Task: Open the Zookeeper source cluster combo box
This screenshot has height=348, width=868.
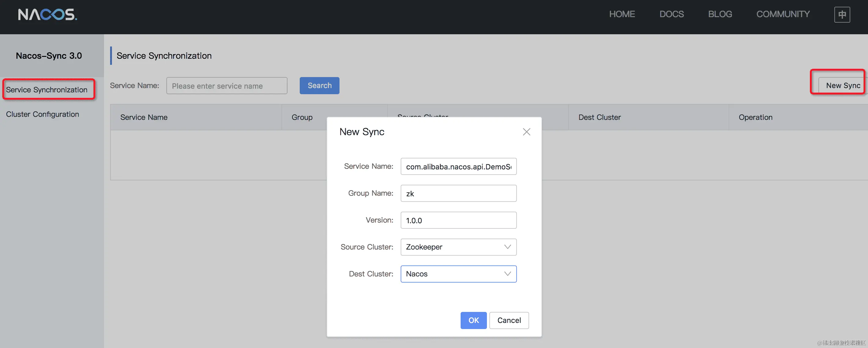Action: point(451,247)
